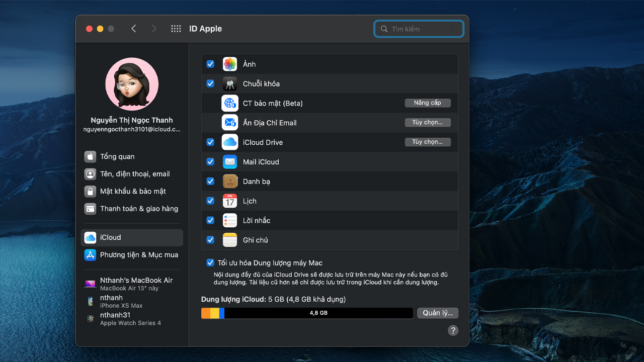Viewport: 644px width, 362px height.
Task: Click the Lịch calendar icon
Action: (230, 201)
